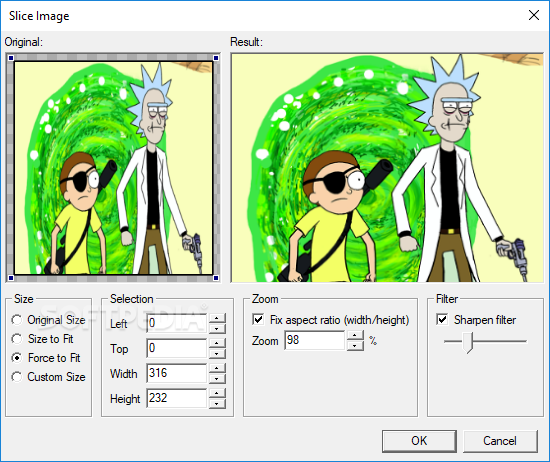The image size is (550, 462).
Task: Click the top-right selection handle
Action: pyautogui.click(x=216, y=58)
